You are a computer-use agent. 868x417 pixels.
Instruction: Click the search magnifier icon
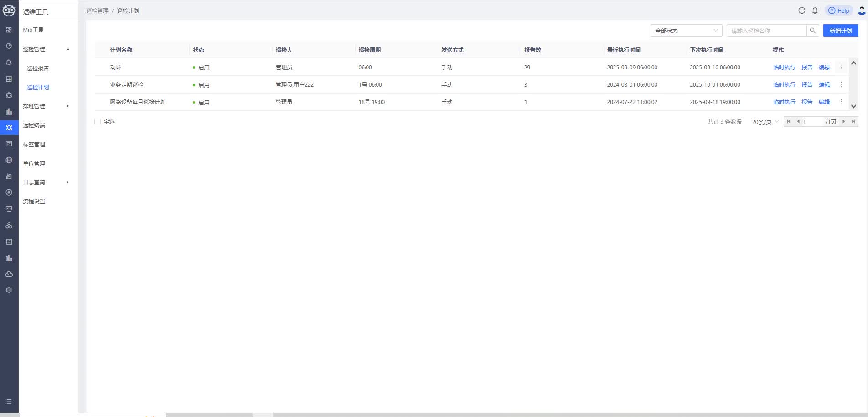tap(812, 31)
